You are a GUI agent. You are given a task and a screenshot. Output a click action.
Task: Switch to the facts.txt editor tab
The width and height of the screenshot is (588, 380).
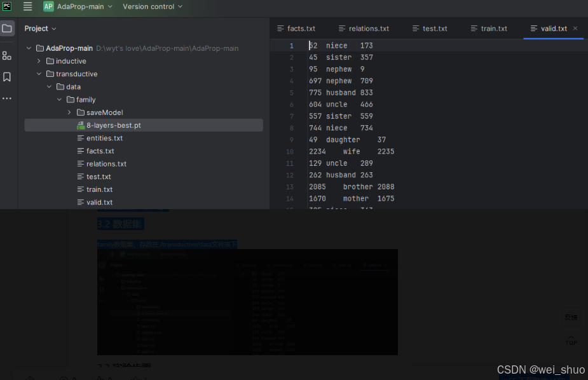[x=296, y=29]
